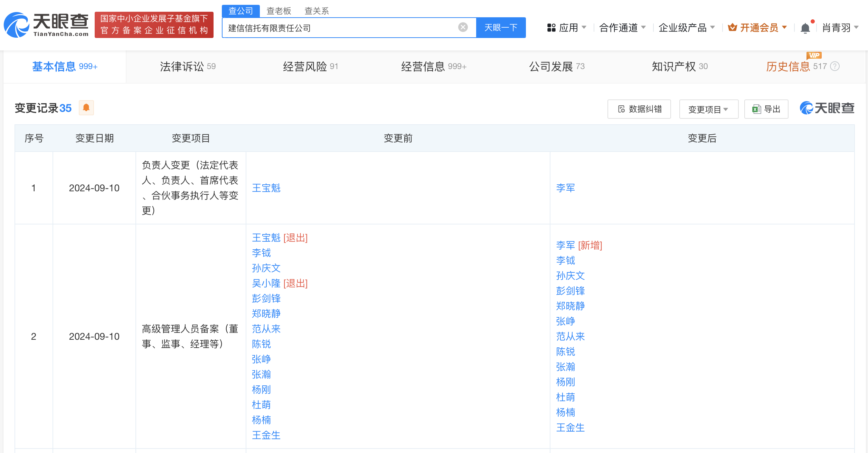
Task: Click the apps grid icon beside 应用
Action: pyautogui.click(x=551, y=28)
